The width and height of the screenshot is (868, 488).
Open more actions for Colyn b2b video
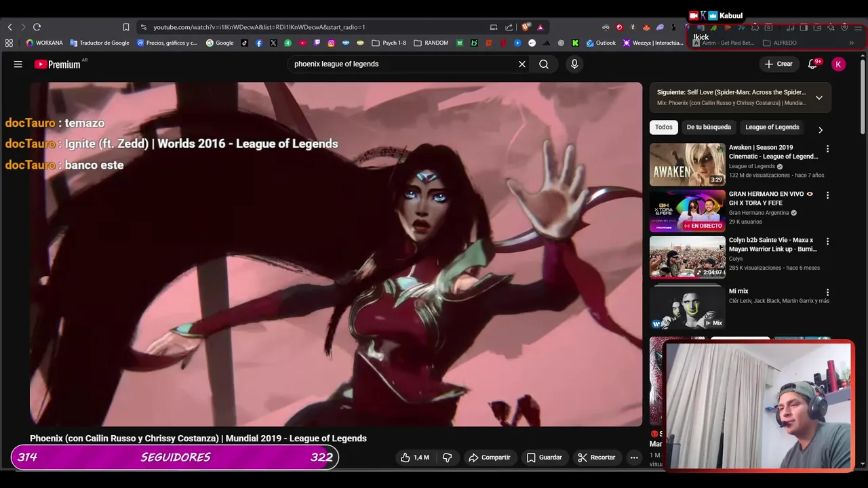827,241
